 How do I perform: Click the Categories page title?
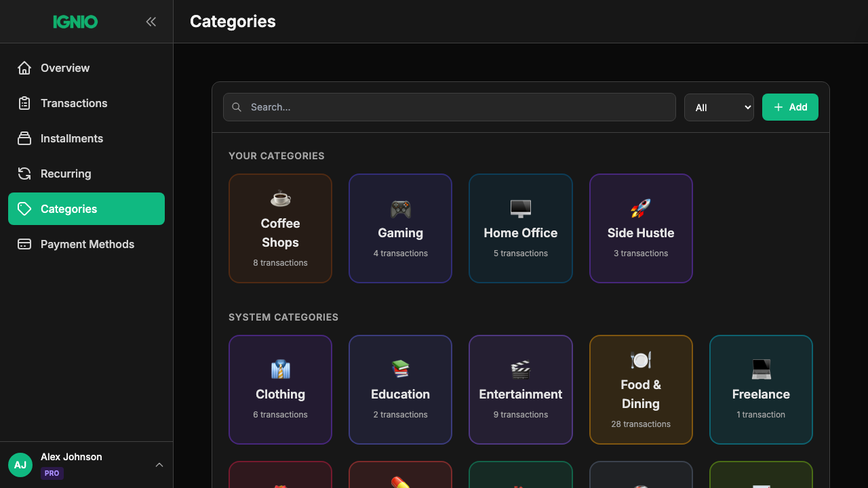[x=233, y=22]
